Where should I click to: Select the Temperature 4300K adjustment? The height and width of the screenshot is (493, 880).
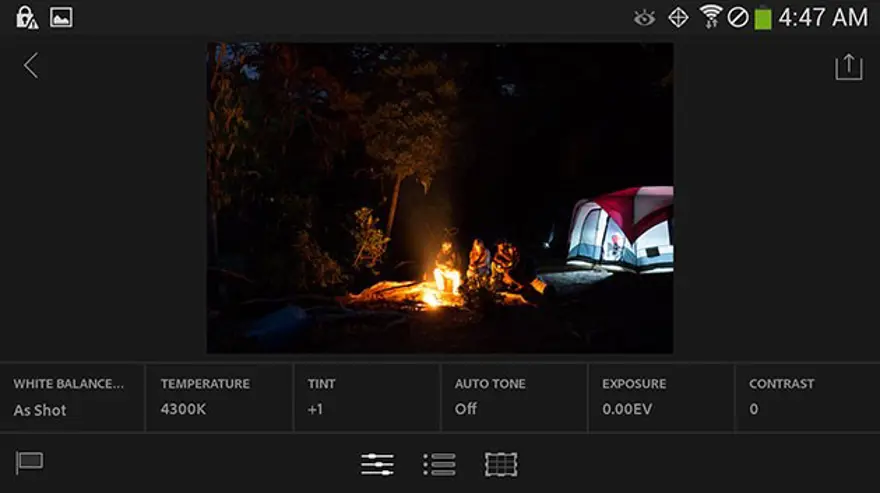tap(219, 397)
